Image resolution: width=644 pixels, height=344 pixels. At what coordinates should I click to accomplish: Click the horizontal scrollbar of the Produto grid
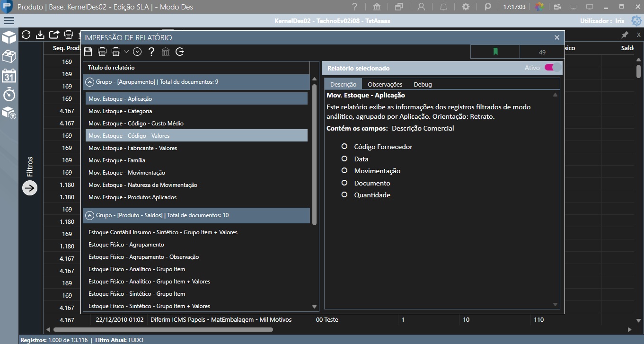click(163, 329)
